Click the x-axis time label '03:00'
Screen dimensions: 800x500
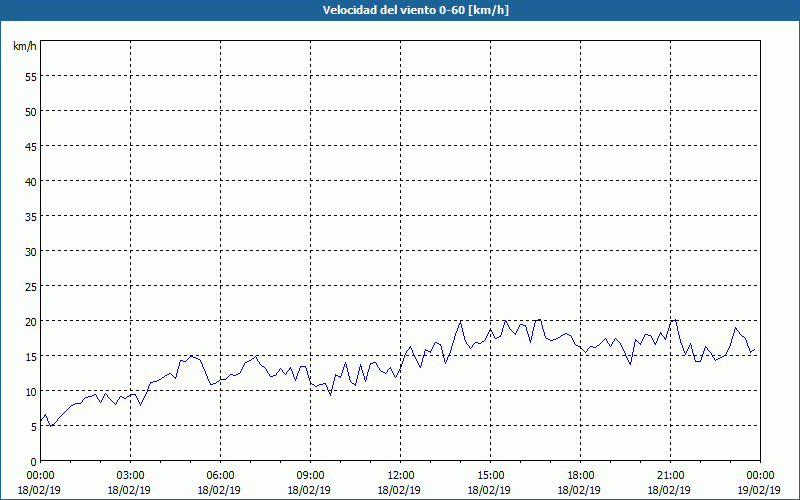(131, 476)
